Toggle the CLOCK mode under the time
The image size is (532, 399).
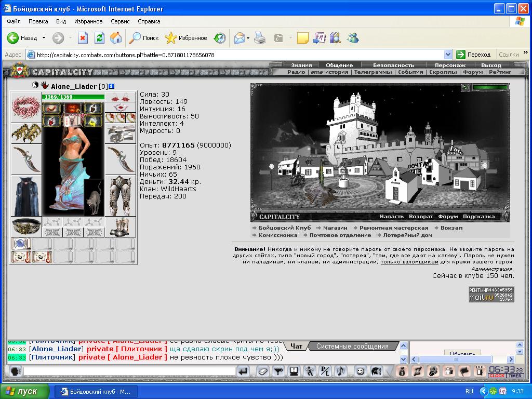click(x=497, y=376)
